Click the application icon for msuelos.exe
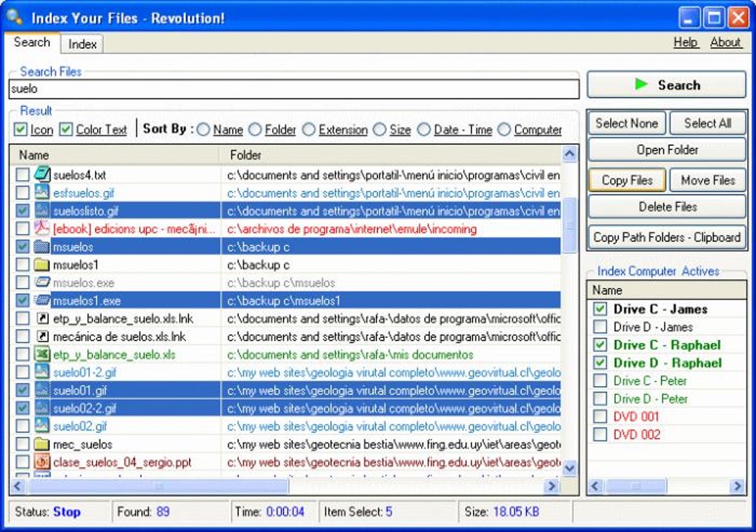Screen dimensions: 756x532 [x=42, y=282]
